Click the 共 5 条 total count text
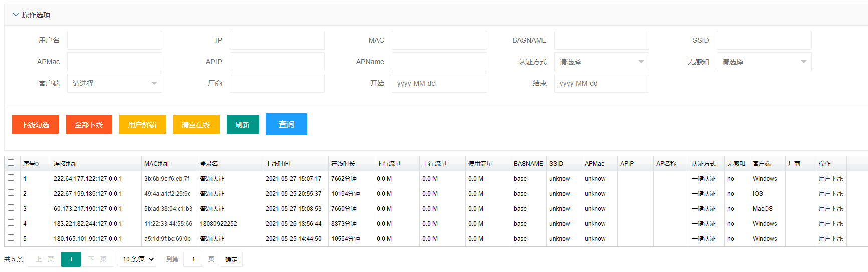Image resolution: width=868 pixels, height=272 pixels. [x=14, y=259]
